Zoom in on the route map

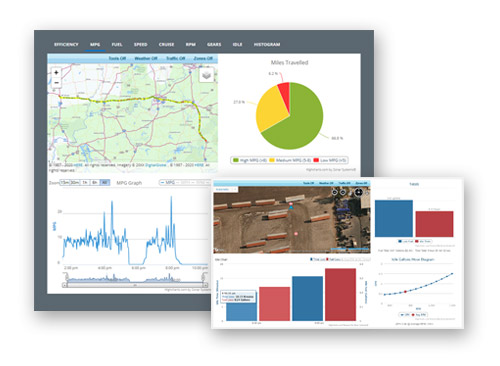[56, 72]
